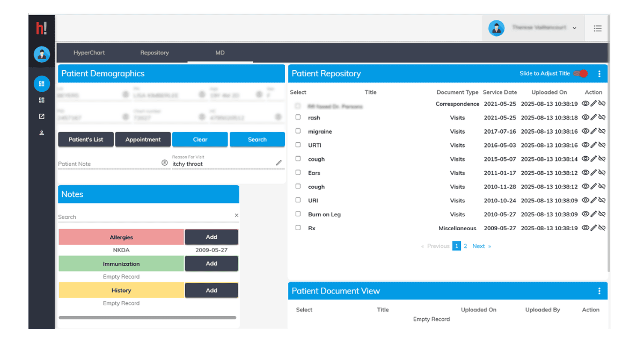The height and width of the screenshot is (337, 644).
Task: Switch to the HyperChart tab
Action: 89,53
